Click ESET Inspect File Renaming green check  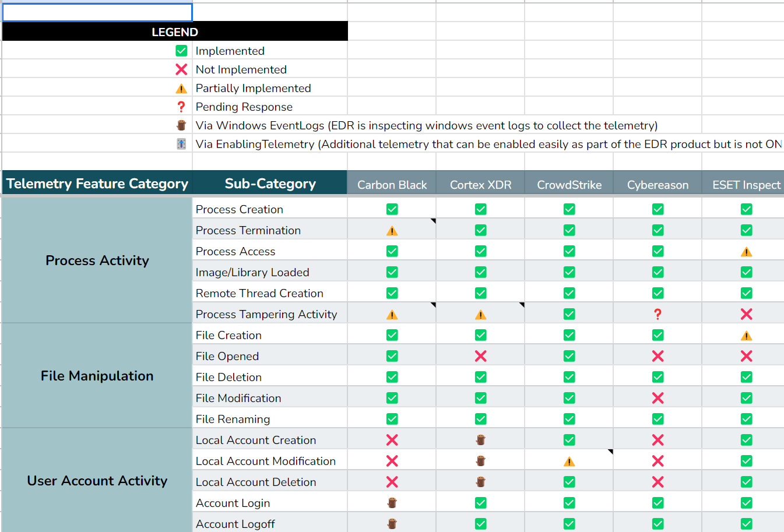tap(747, 419)
